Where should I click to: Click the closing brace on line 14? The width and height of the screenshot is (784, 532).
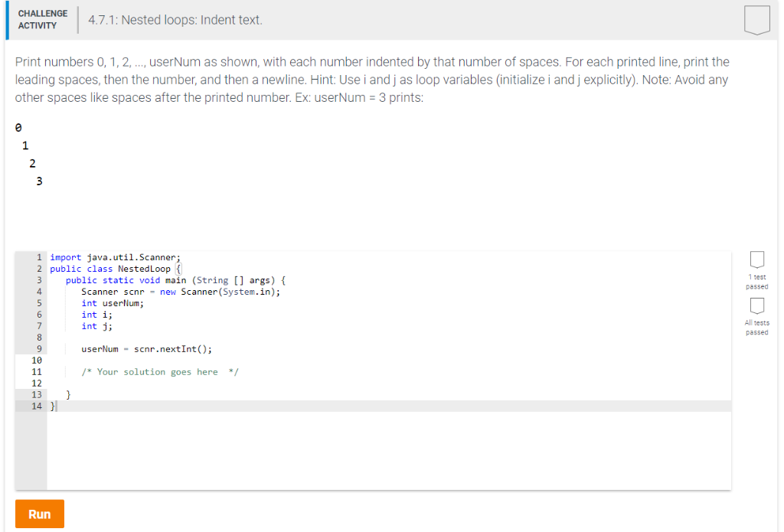click(51, 406)
